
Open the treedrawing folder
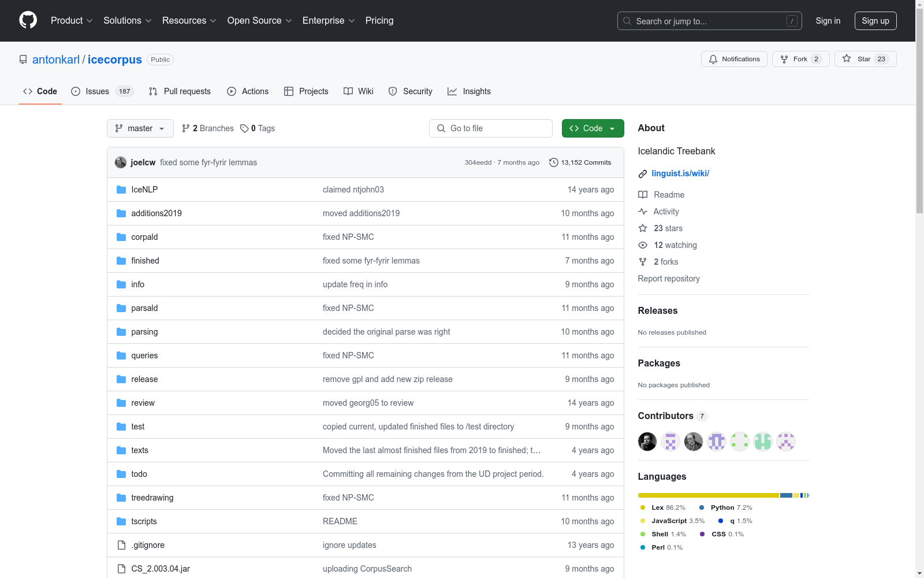pyautogui.click(x=152, y=498)
